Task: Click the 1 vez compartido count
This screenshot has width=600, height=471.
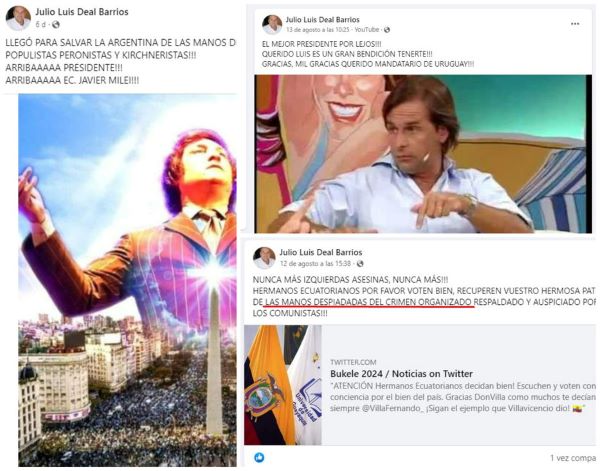Action: [x=573, y=458]
